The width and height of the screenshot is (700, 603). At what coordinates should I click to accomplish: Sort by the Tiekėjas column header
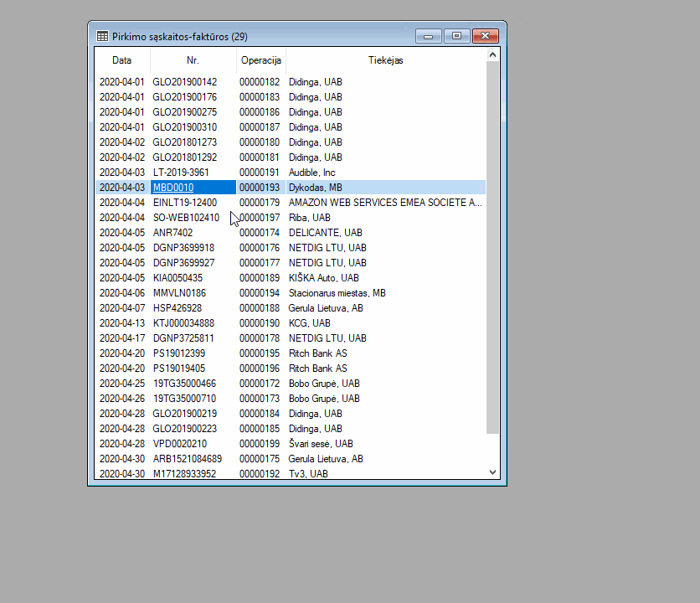(386, 60)
